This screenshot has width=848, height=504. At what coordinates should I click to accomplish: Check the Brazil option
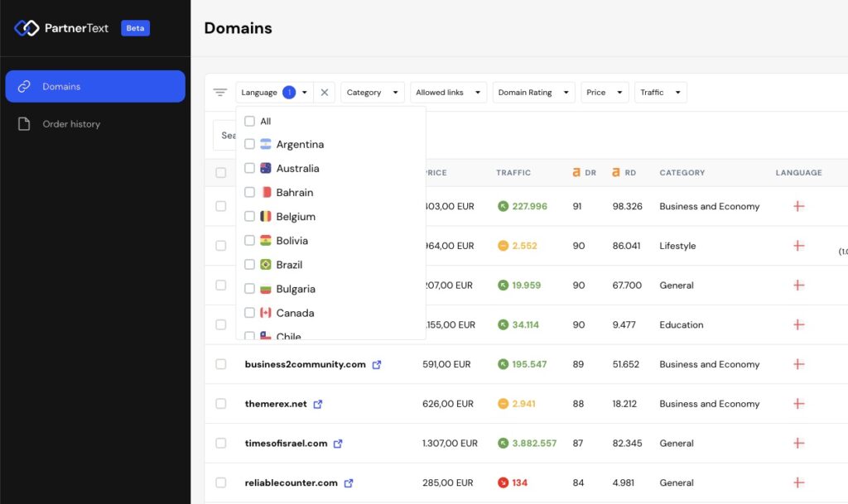(249, 264)
